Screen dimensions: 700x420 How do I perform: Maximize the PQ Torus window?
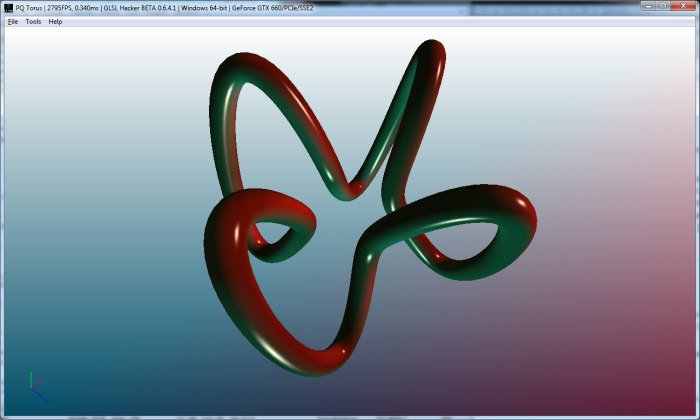663,5
